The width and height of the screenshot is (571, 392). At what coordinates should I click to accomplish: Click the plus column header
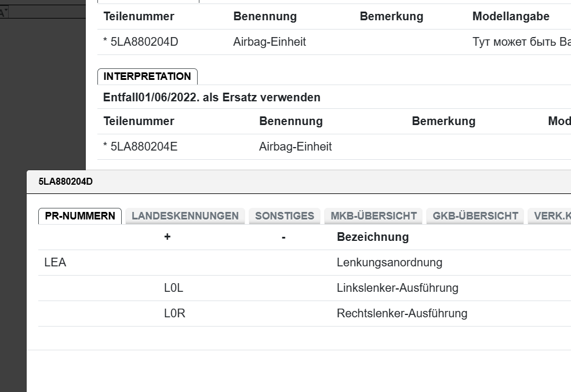pos(167,237)
